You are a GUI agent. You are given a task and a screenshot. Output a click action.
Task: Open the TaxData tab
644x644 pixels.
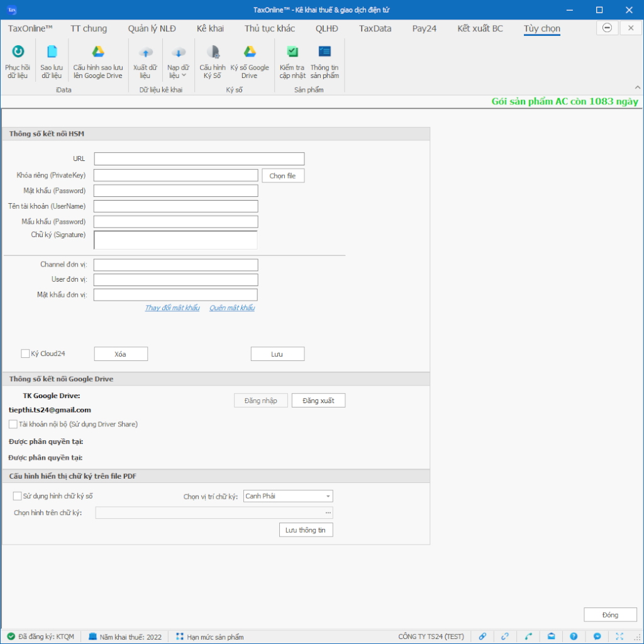click(x=375, y=28)
